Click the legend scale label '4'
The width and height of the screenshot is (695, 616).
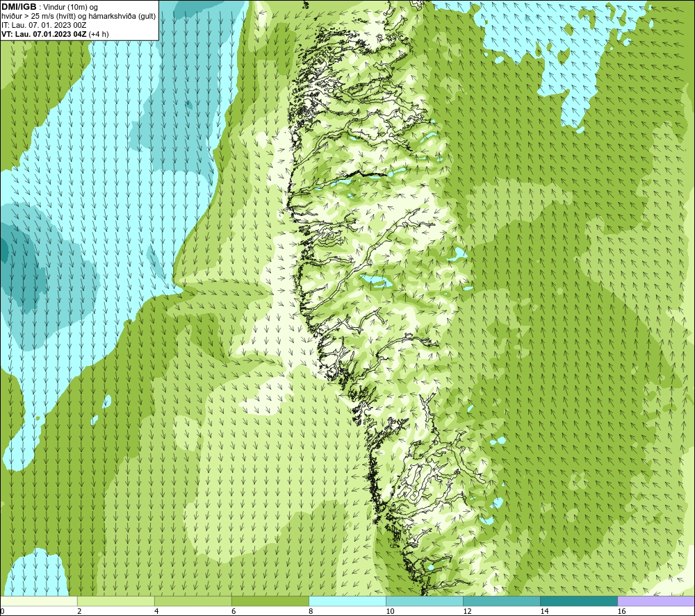156,612
